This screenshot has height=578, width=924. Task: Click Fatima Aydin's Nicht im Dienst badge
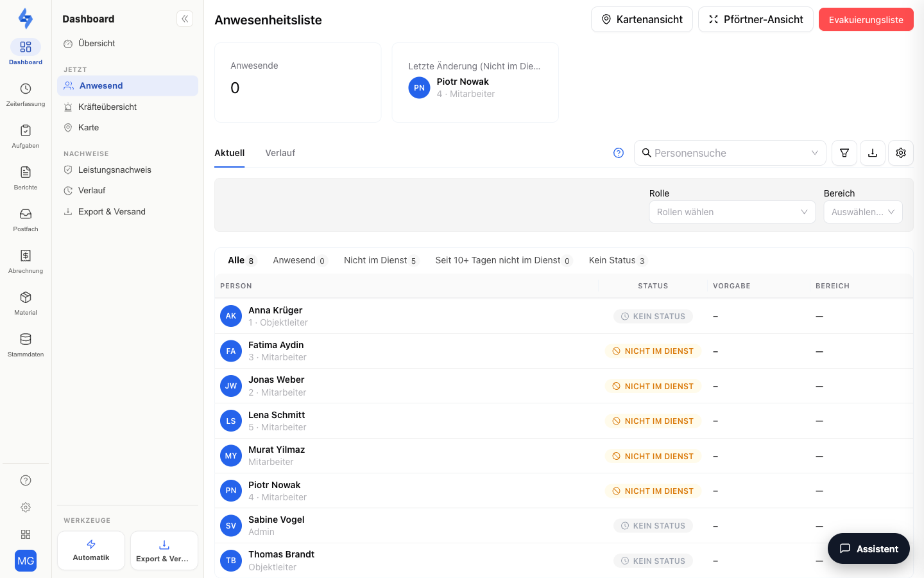653,351
